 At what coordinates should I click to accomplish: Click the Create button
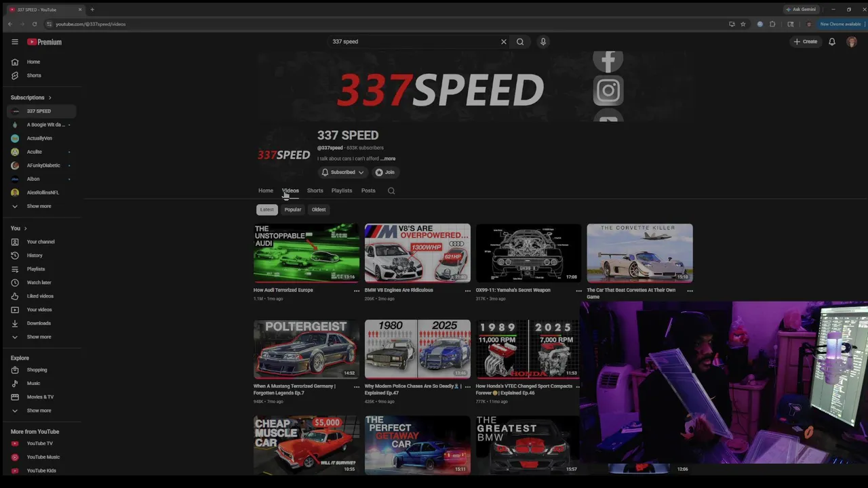pyautogui.click(x=806, y=42)
